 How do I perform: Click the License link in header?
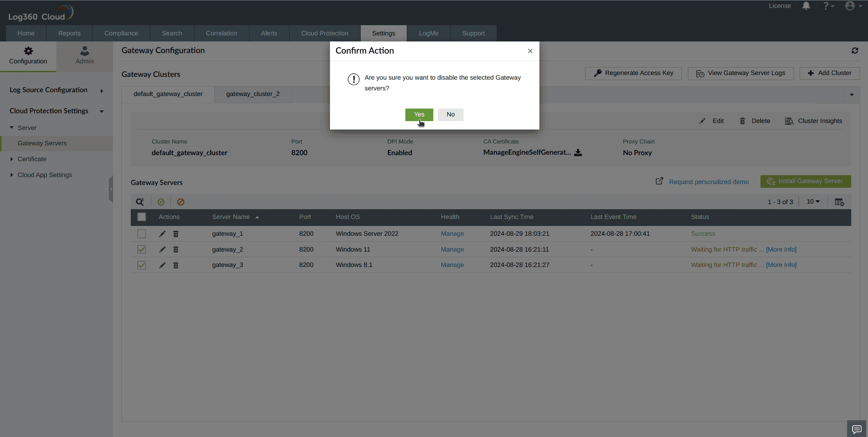(x=780, y=6)
